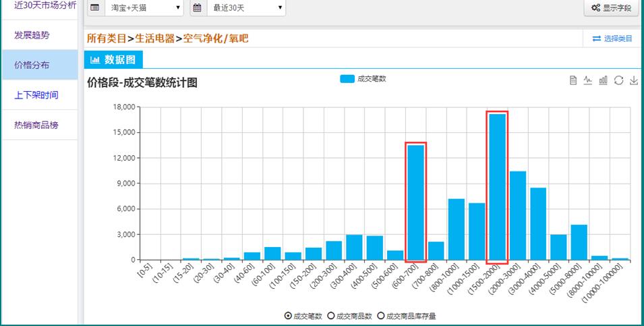Screen dimensions: 644x326
Task: Click the chart restore refresh icon
Action: [618, 81]
